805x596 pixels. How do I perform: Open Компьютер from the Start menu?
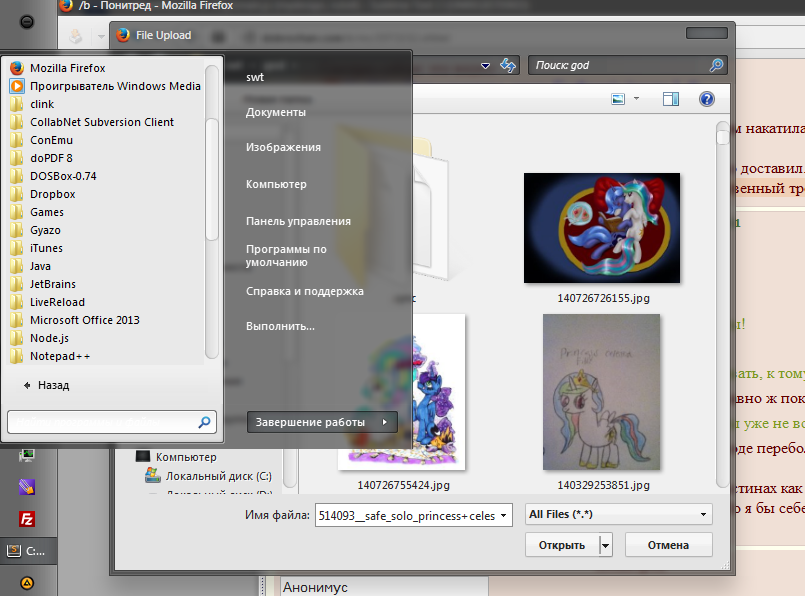(276, 184)
